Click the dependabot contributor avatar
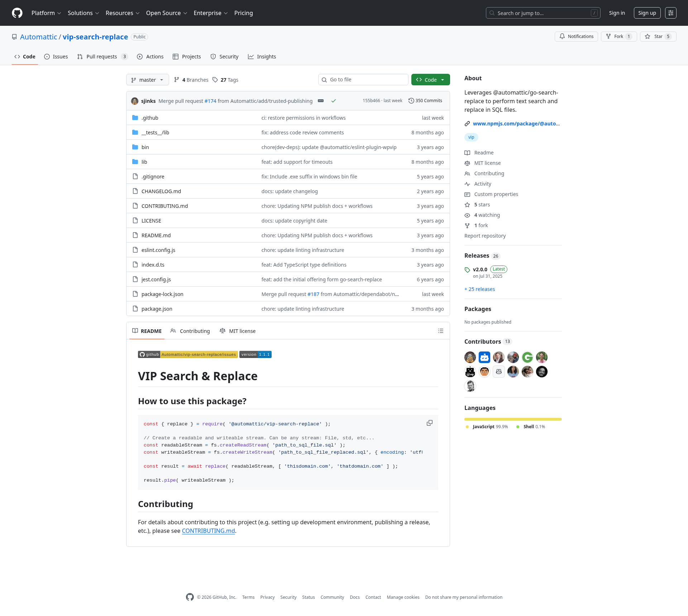 click(x=484, y=357)
